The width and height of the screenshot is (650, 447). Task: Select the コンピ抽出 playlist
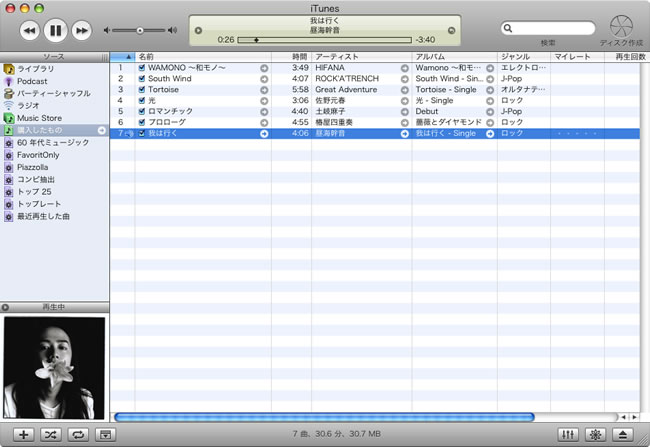pyautogui.click(x=36, y=179)
